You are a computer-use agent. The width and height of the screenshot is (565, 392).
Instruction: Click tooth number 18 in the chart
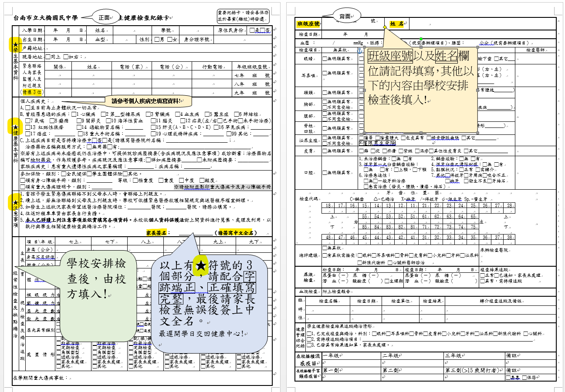pos(328,205)
